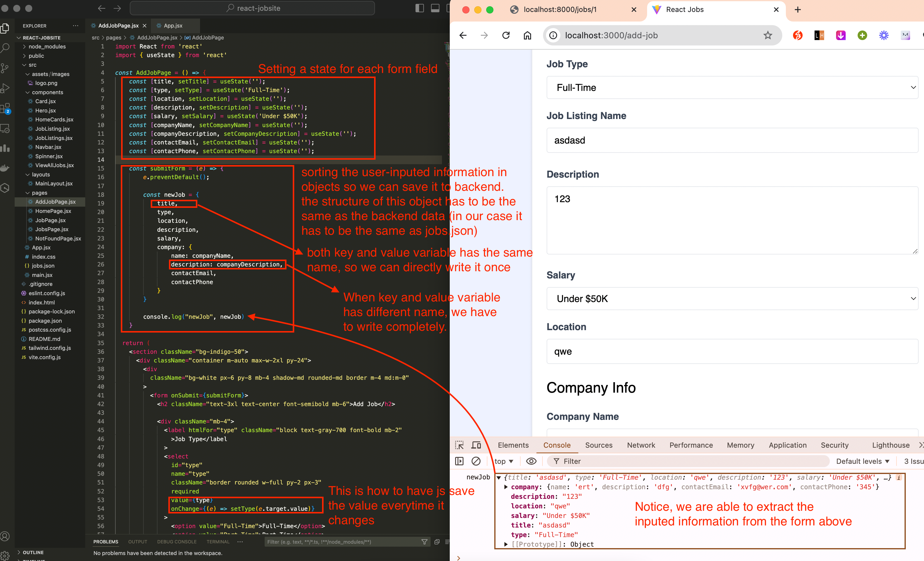
Task: Reload the browser page
Action: pos(506,35)
